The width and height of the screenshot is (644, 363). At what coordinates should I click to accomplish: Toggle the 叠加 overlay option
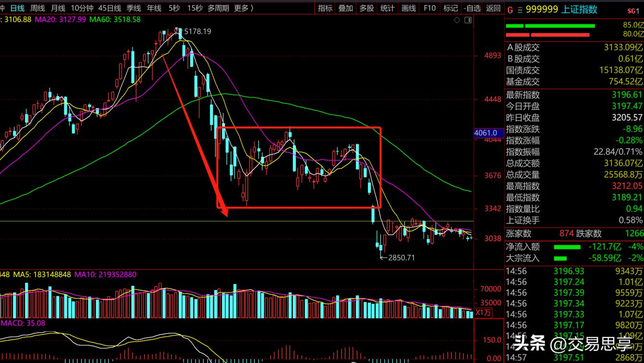345,8
